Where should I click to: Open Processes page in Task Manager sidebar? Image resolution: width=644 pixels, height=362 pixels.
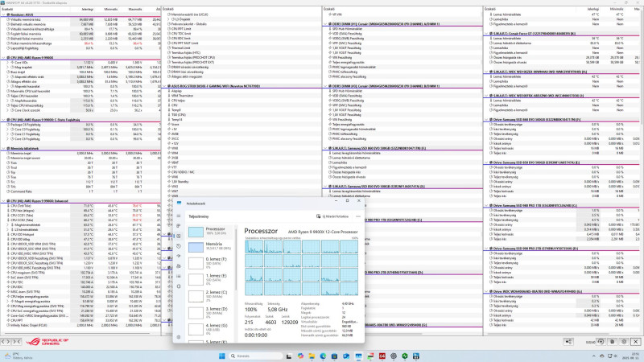click(x=179, y=226)
